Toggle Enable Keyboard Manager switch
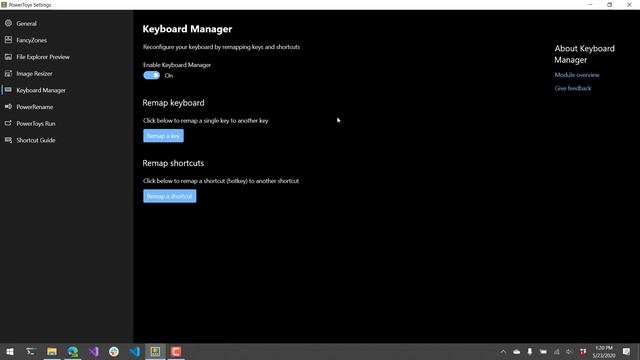The width and height of the screenshot is (640, 360). coord(151,75)
